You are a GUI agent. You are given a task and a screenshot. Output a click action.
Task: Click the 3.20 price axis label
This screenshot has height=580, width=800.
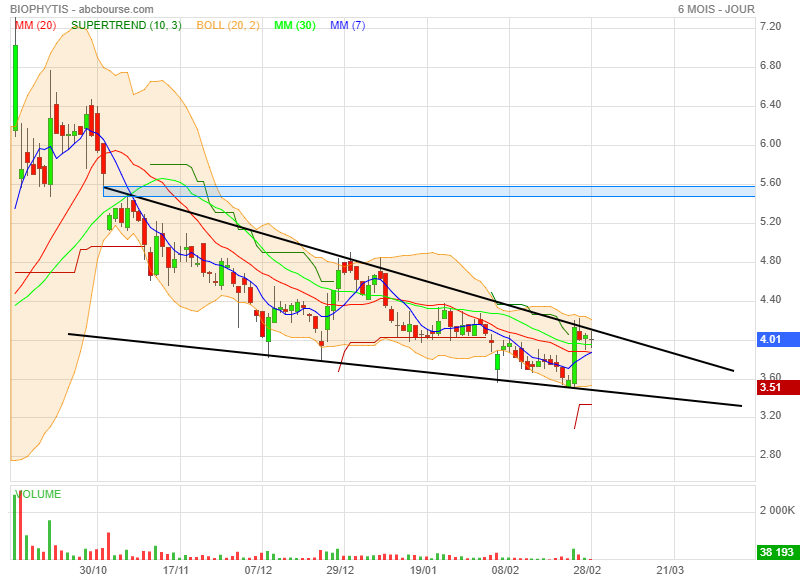[x=770, y=415]
